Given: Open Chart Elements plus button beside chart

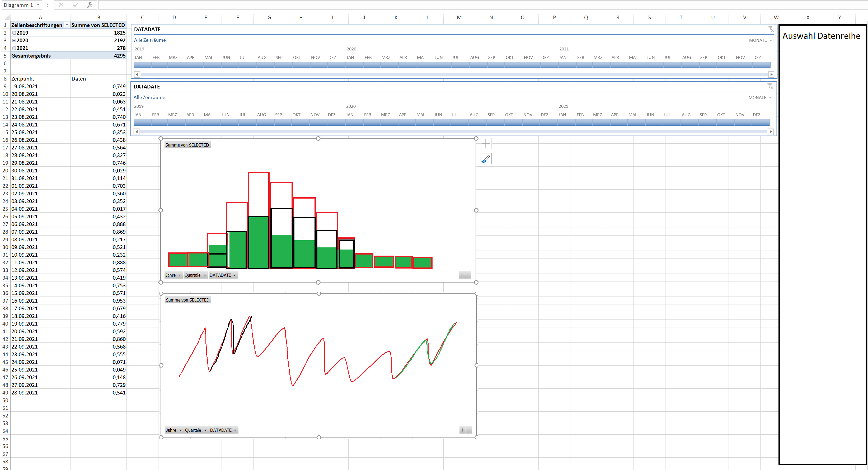Looking at the screenshot, I should pos(486,144).
